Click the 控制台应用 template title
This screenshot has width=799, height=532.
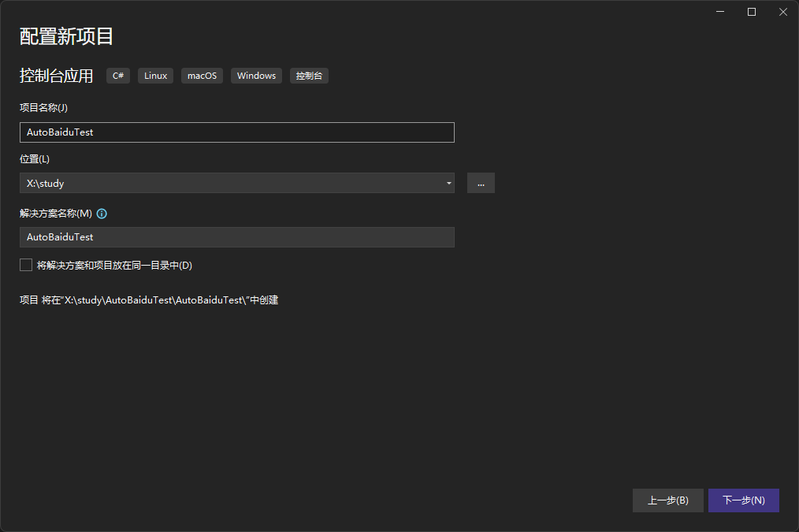pos(57,76)
